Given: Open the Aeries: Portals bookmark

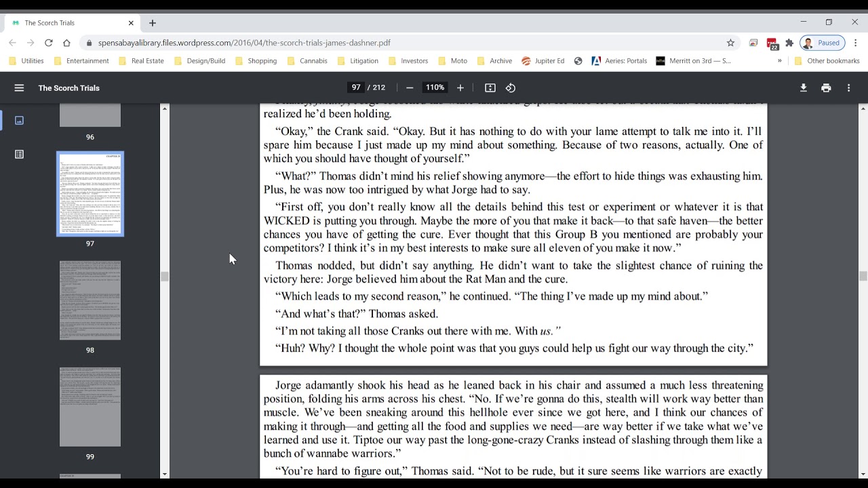Looking at the screenshot, I should 620,61.
